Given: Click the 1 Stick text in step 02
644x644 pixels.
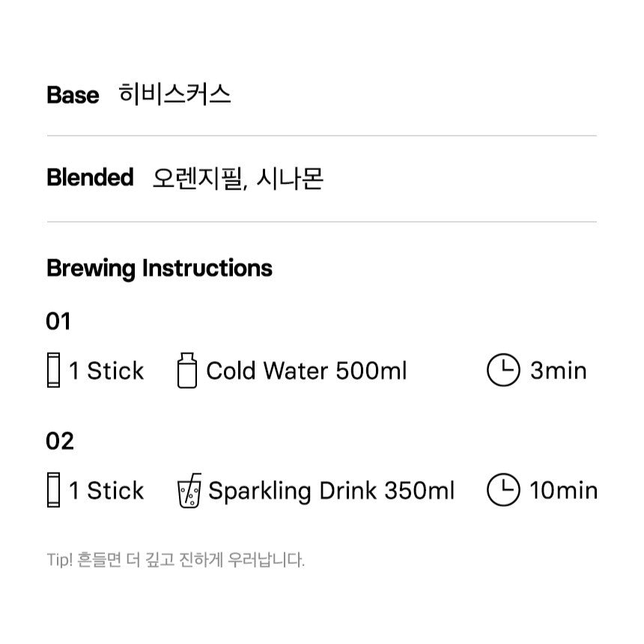Looking at the screenshot, I should click(106, 490).
